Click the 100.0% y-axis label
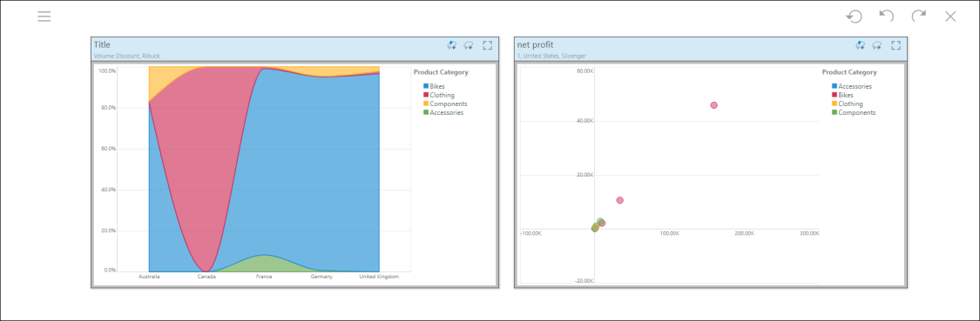The width and height of the screenshot is (980, 321). point(107,70)
